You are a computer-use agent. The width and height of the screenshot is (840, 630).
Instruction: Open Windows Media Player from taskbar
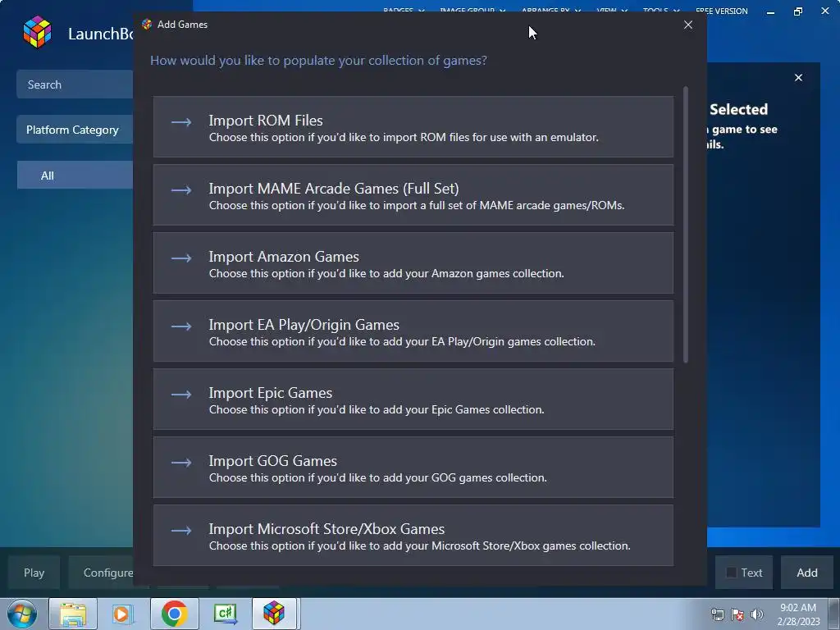[123, 614]
